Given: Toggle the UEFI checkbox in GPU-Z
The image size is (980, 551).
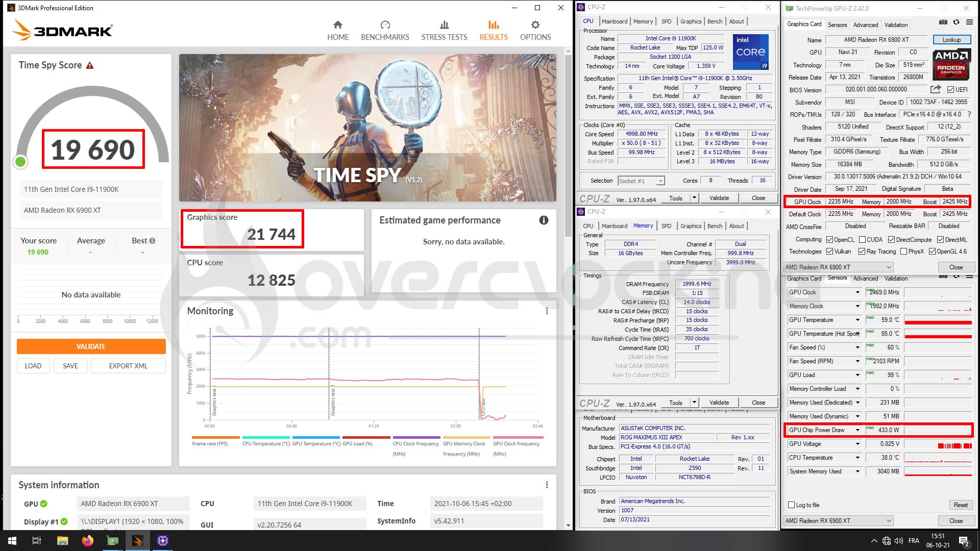Looking at the screenshot, I should tap(950, 90).
